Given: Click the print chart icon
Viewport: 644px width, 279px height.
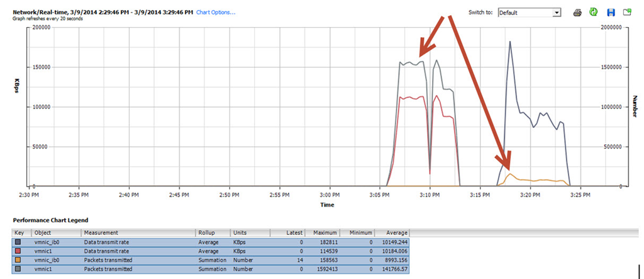Looking at the screenshot, I should (577, 12).
